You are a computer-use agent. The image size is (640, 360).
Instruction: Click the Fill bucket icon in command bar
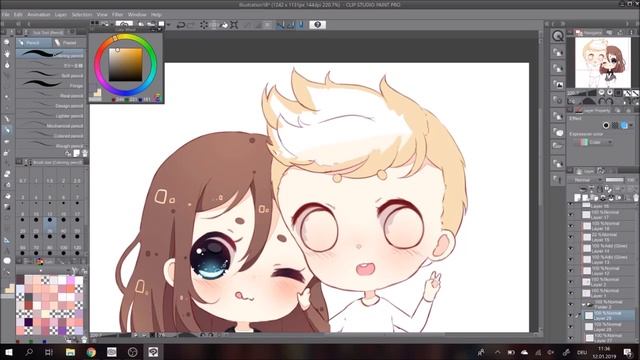point(224,25)
